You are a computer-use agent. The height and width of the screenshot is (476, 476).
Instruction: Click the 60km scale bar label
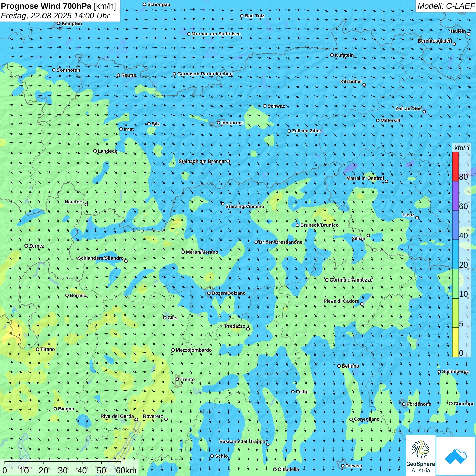pyautogui.click(x=126, y=471)
